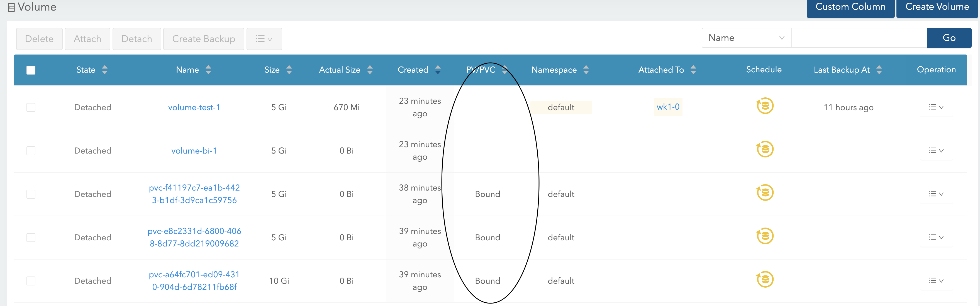Open operation menu for pvc-e8c2331d row

pos(935,237)
